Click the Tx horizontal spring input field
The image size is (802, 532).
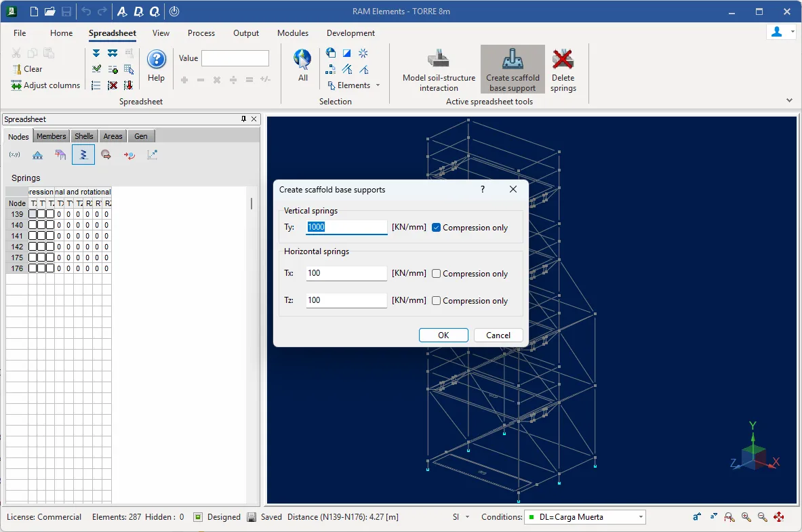point(346,274)
